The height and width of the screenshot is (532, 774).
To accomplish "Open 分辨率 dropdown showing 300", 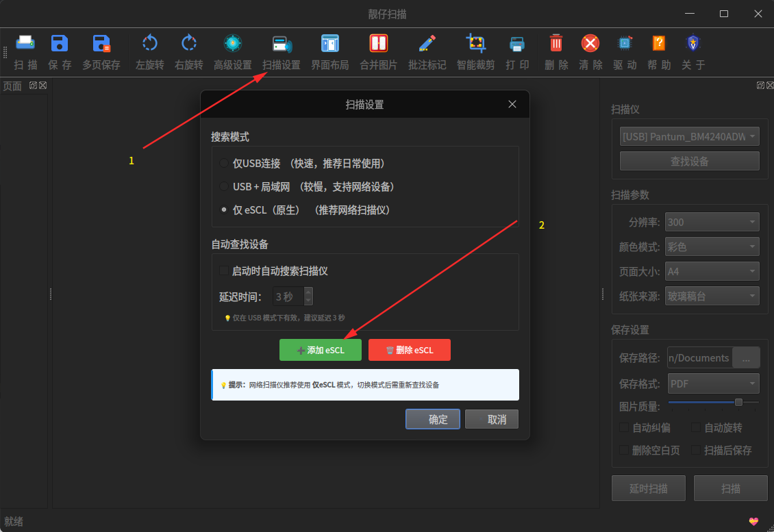I will (712, 222).
